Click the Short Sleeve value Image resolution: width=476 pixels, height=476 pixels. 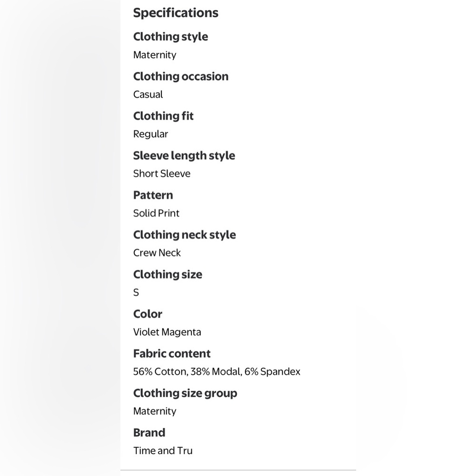tap(162, 174)
